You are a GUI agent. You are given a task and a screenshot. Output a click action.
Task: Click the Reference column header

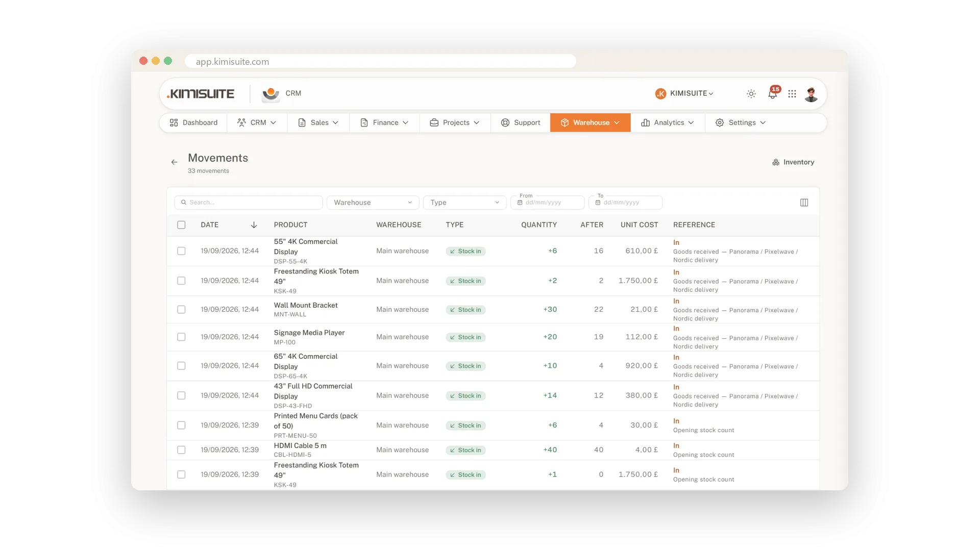point(694,225)
